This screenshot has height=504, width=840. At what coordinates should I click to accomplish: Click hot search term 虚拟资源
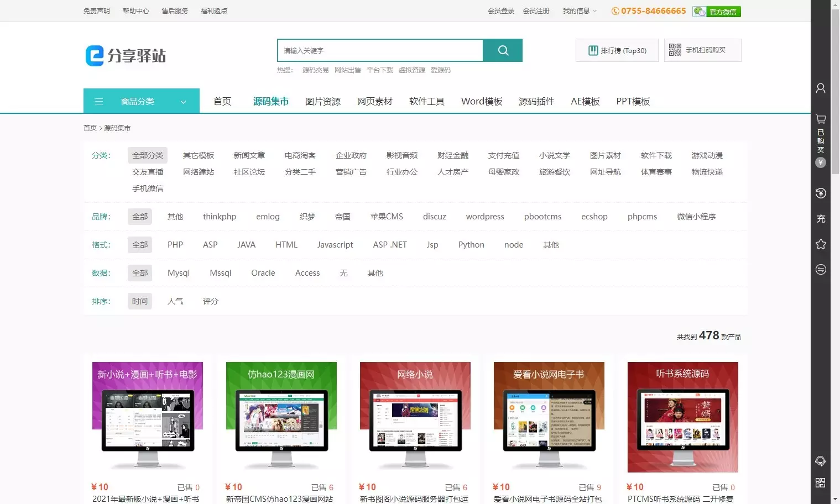(x=412, y=70)
